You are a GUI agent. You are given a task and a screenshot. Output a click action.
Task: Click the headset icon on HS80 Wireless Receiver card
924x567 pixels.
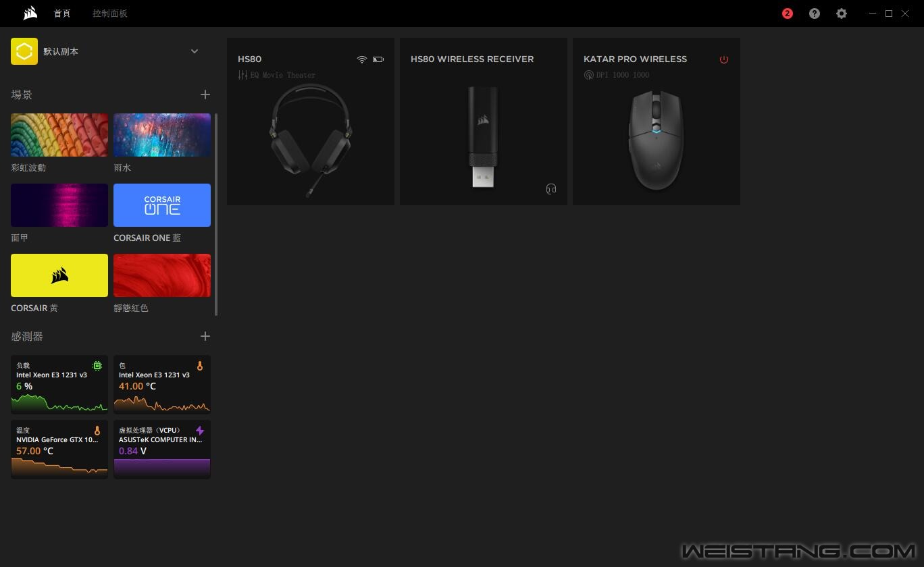point(551,189)
